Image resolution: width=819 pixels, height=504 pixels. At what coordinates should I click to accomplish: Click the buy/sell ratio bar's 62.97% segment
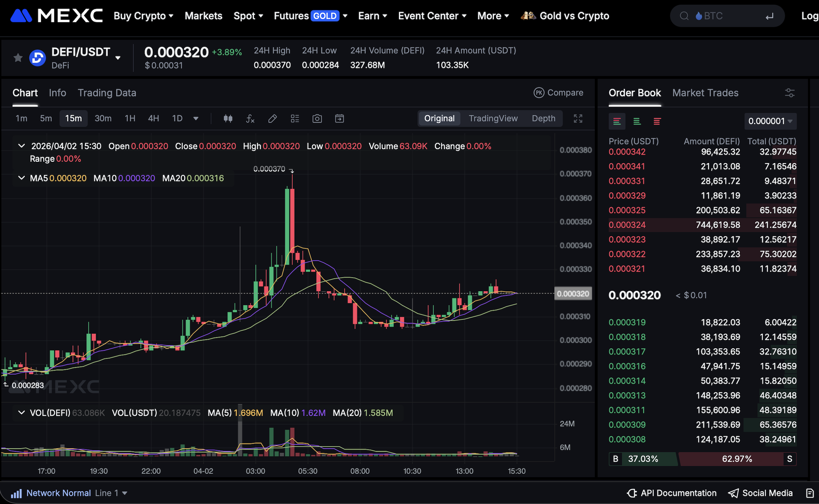[737, 459]
